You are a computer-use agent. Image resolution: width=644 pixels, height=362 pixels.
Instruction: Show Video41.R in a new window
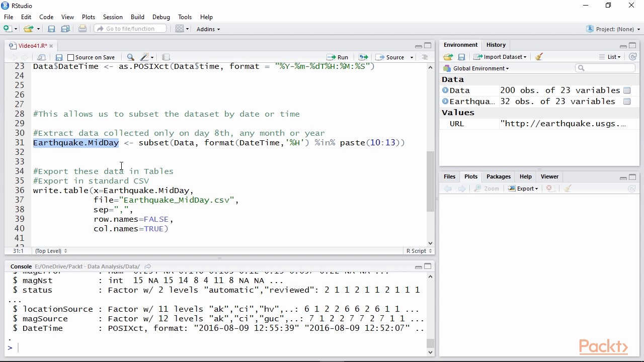(42, 57)
